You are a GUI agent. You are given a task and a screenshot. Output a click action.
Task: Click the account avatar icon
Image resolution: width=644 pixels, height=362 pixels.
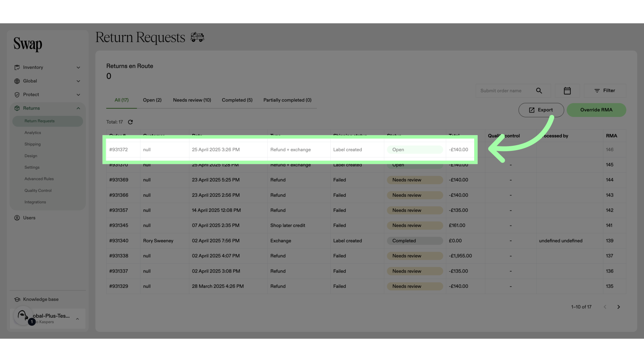pos(23,315)
